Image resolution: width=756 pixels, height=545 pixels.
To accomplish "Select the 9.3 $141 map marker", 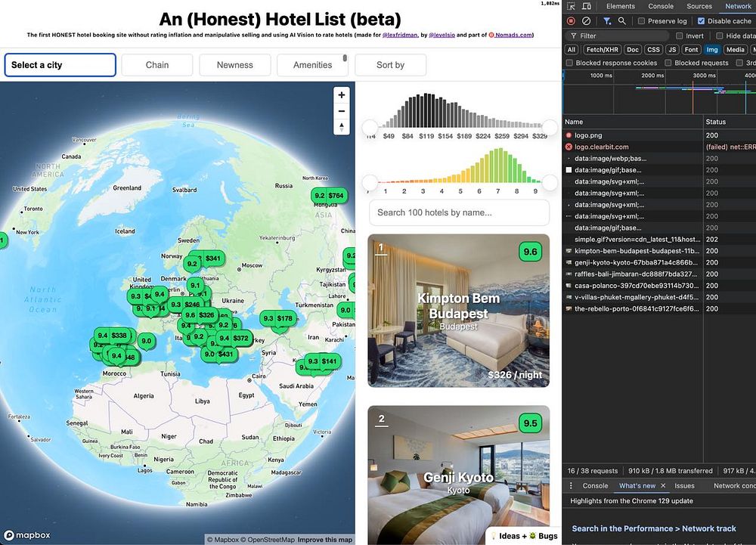I will (322, 361).
